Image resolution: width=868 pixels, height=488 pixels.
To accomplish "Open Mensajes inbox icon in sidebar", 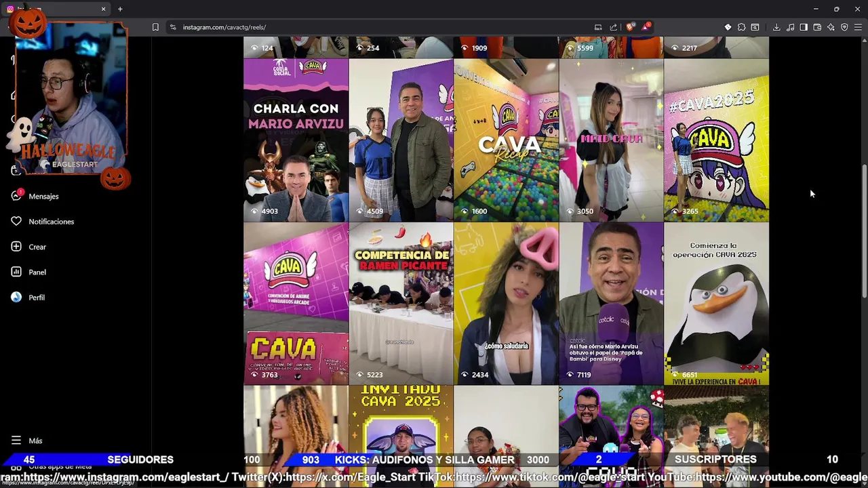I will 16,196.
